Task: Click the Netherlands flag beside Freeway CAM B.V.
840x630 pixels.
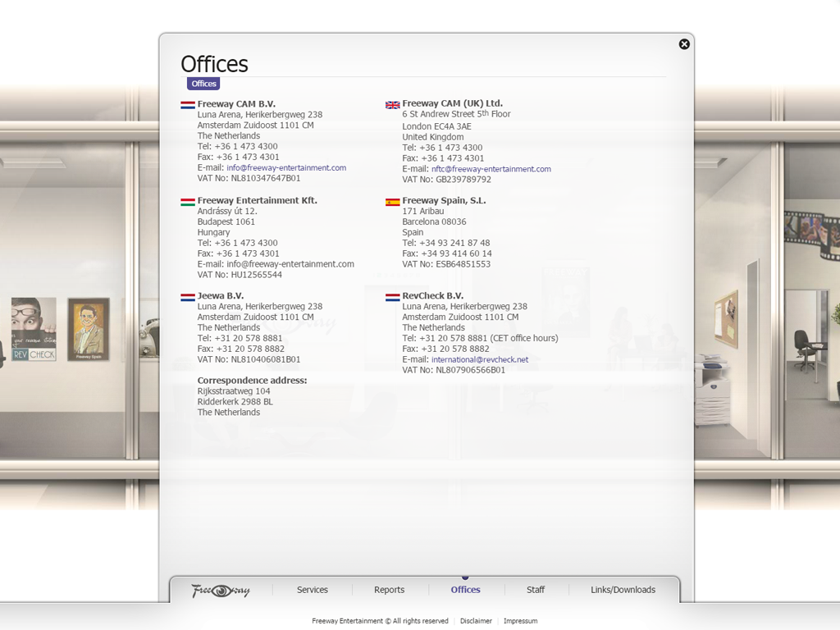Action: [x=188, y=105]
